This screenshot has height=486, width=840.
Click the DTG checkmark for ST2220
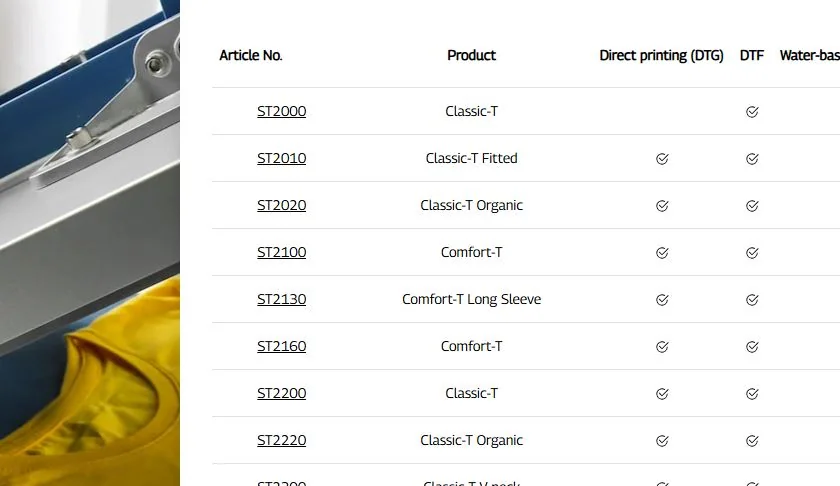(662, 440)
